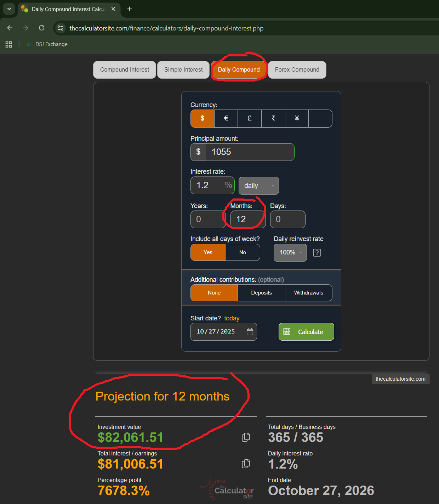Click the address bar URL
Screen dimensions: 439x504
coord(166,28)
